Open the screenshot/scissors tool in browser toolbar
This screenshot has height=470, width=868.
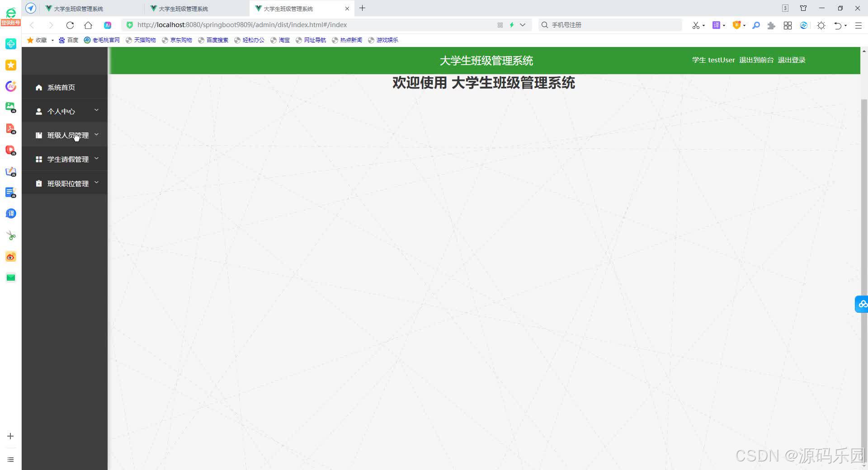tap(696, 25)
